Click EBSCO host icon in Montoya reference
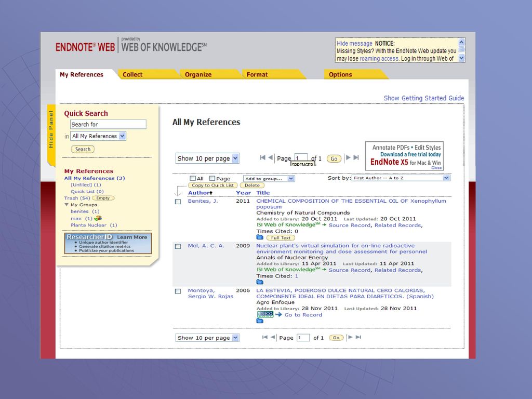 click(265, 314)
